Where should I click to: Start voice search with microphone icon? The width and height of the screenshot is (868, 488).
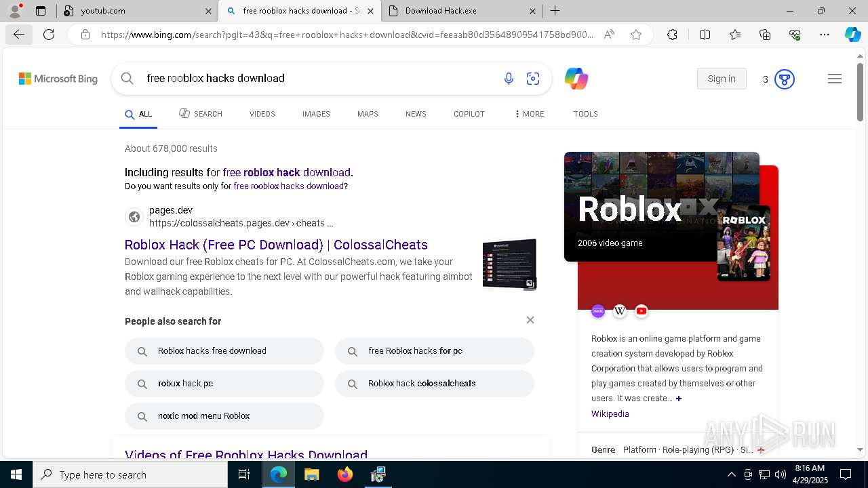pos(509,79)
